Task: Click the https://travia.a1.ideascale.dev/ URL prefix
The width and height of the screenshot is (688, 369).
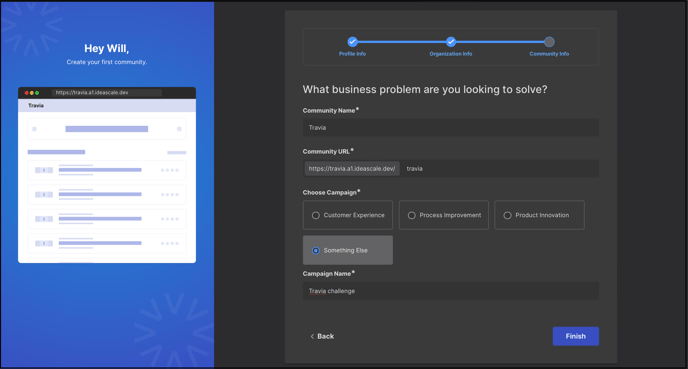Action: [x=352, y=168]
